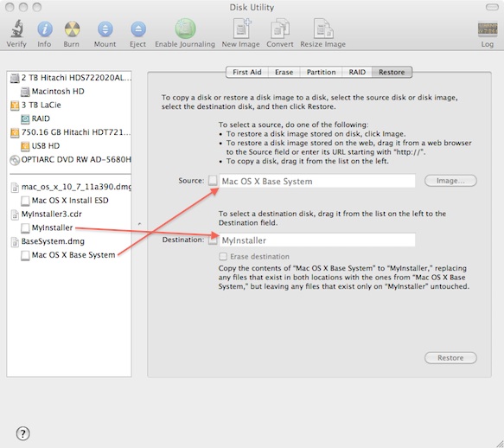Click the Burn toolbar icon

(x=72, y=29)
